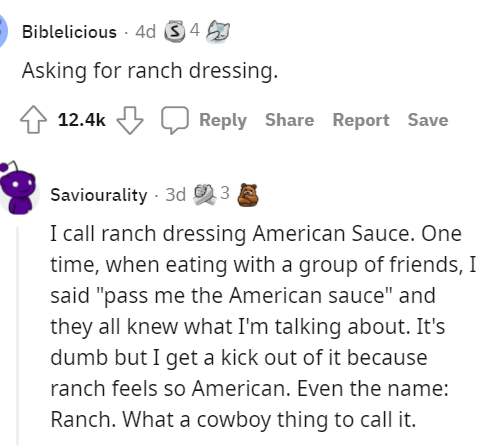Reply to the Biblelicious comment
Image resolution: width=500 pixels, height=445 pixels.
pos(223,120)
